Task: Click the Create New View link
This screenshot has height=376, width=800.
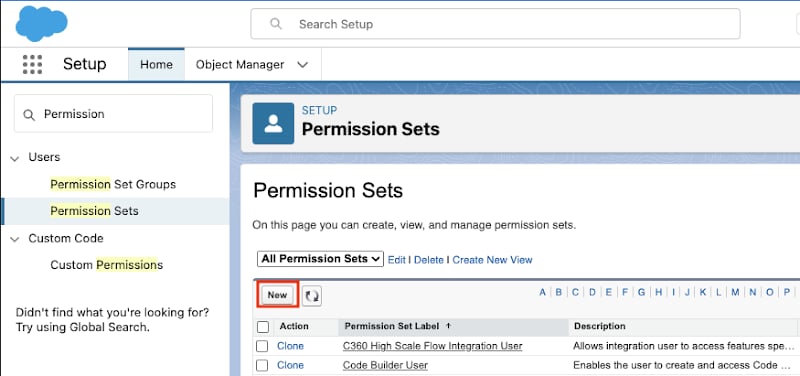Action: 492,260
